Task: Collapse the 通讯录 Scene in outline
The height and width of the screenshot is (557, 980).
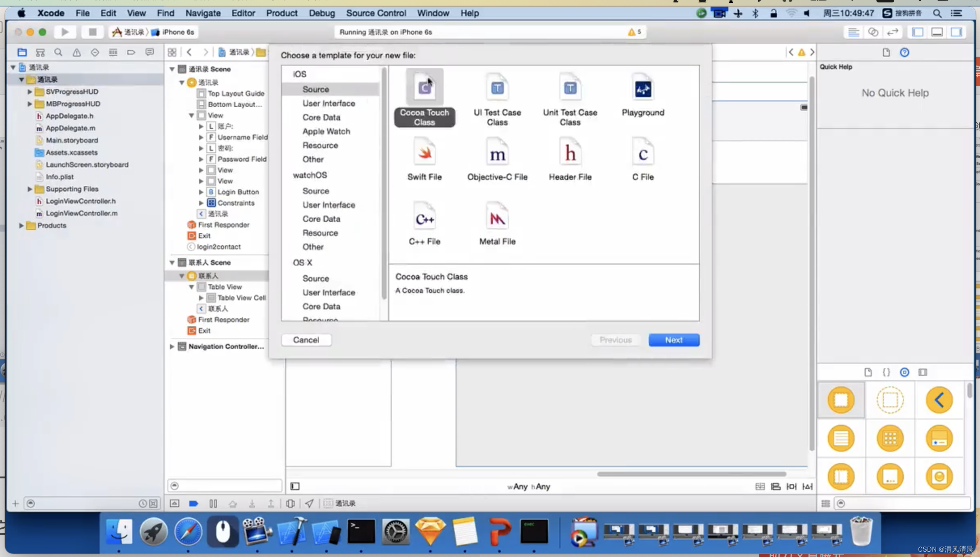Action: [x=172, y=69]
